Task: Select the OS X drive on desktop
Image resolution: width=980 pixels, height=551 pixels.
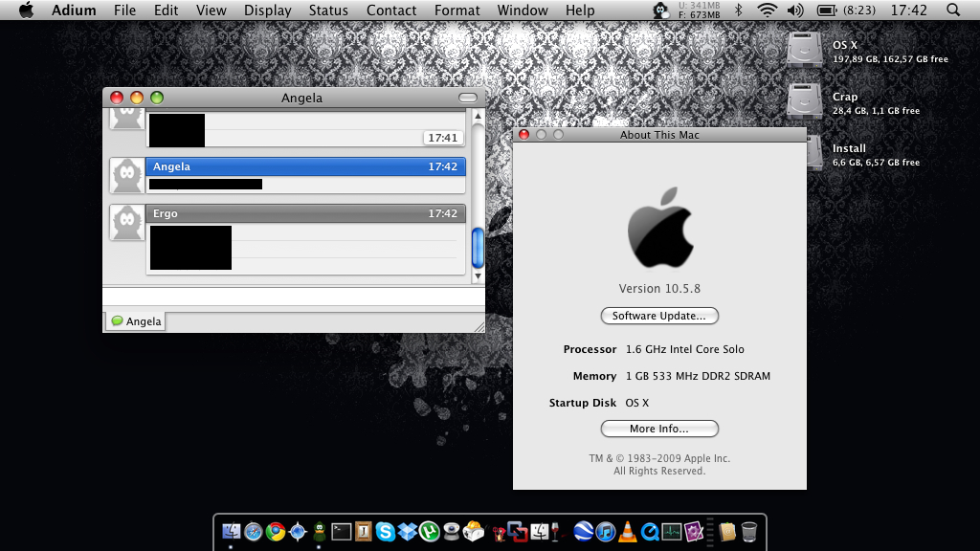Action: coord(804,49)
